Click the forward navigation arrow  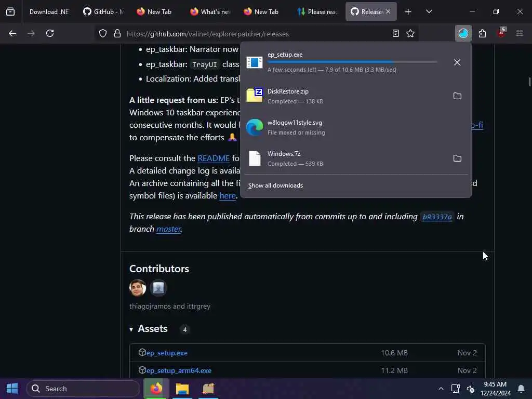click(31, 34)
